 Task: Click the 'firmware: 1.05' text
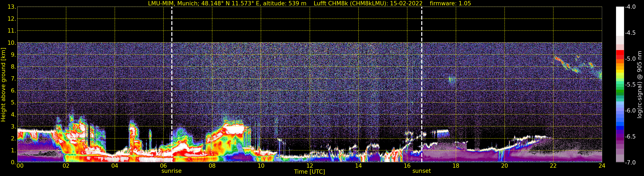pyautogui.click(x=450, y=3)
